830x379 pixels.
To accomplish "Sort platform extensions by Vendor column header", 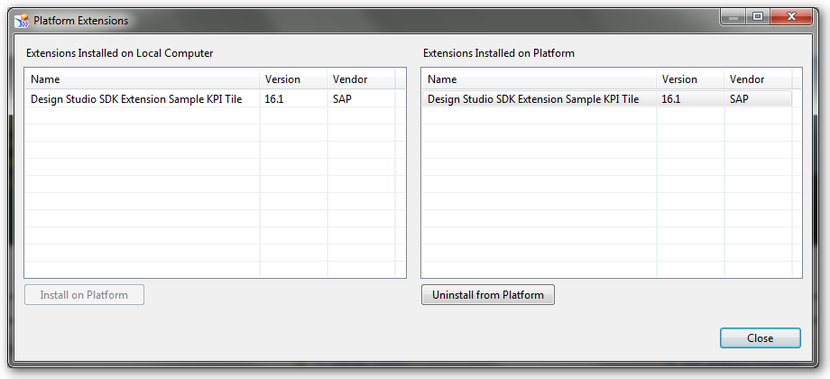I will coord(758,79).
